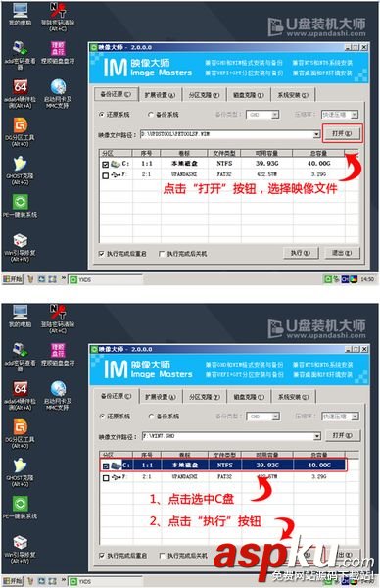Click 总容量 column header in upper window
380x588 pixels.
318,153
